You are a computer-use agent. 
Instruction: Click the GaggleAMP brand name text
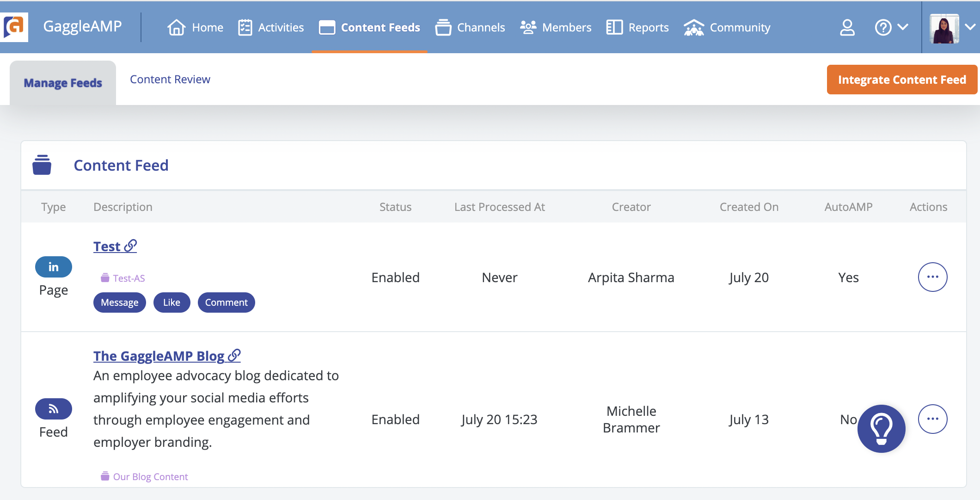coord(82,26)
